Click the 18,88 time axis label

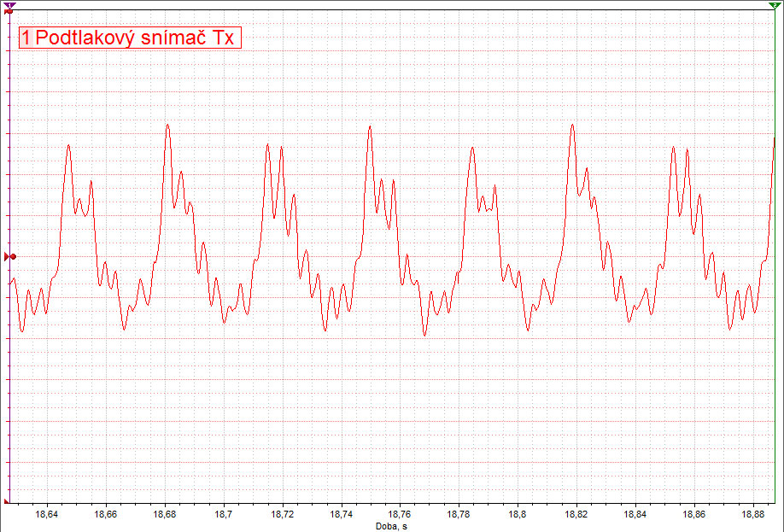pos(753,515)
